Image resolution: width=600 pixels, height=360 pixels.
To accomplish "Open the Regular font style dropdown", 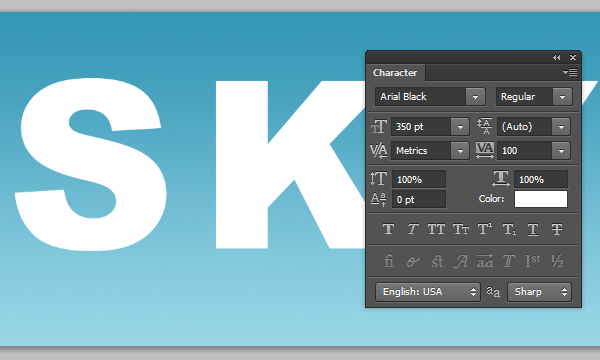I will click(x=562, y=97).
